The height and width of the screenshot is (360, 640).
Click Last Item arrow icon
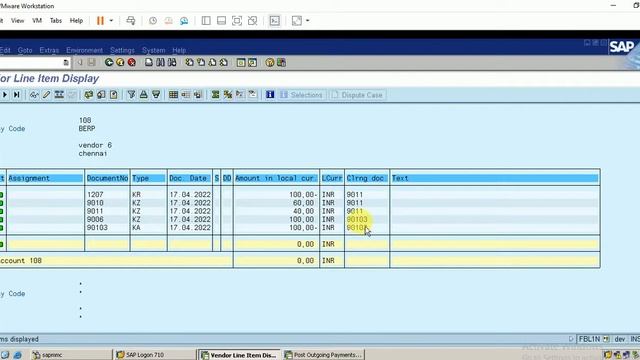click(x=16, y=95)
